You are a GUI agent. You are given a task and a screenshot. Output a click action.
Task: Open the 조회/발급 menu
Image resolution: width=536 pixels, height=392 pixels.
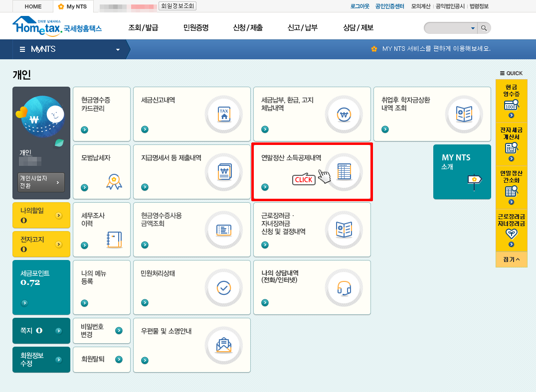[143, 28]
